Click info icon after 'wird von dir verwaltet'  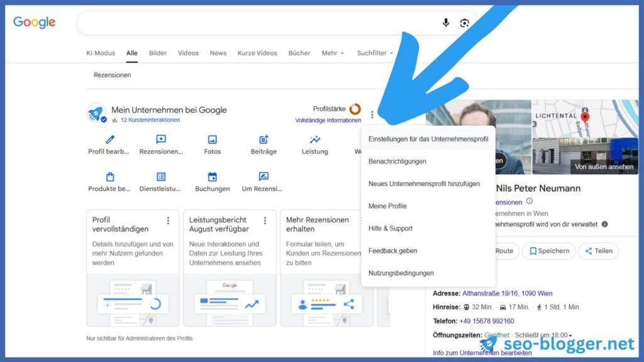tap(604, 224)
